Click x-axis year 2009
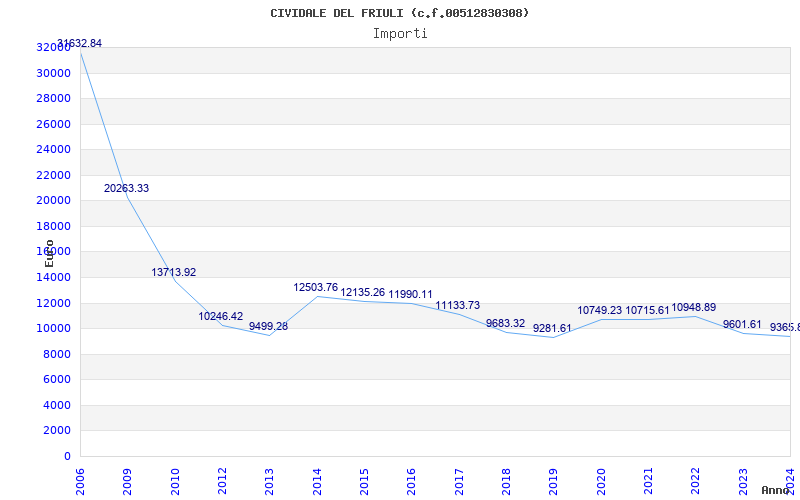The height and width of the screenshot is (500, 800). tap(128, 482)
